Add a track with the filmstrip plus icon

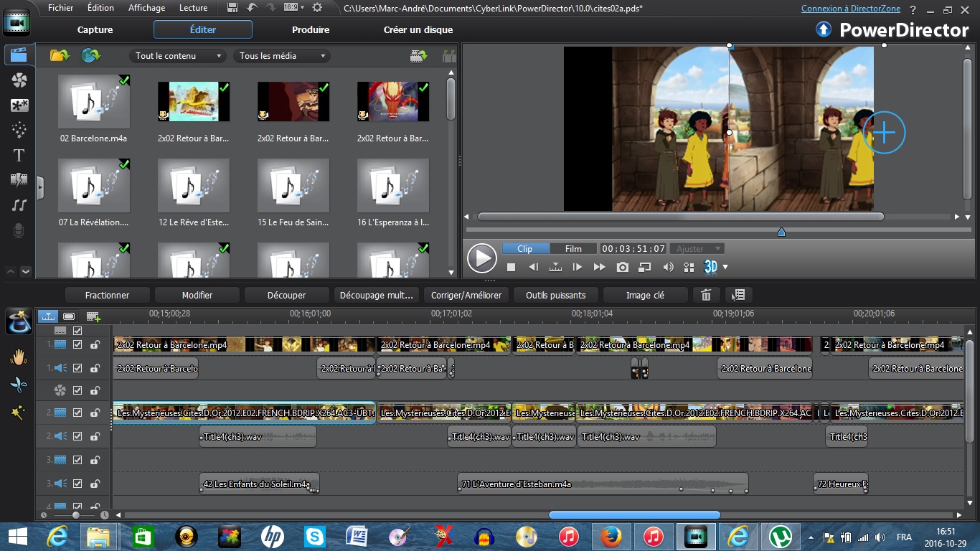pyautogui.click(x=93, y=316)
